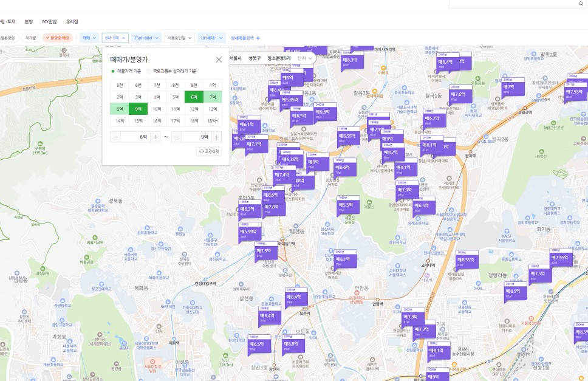Screen dimensions: 588x381
Task: Open the 매매 transaction type dropdown
Action: pyautogui.click(x=89, y=38)
